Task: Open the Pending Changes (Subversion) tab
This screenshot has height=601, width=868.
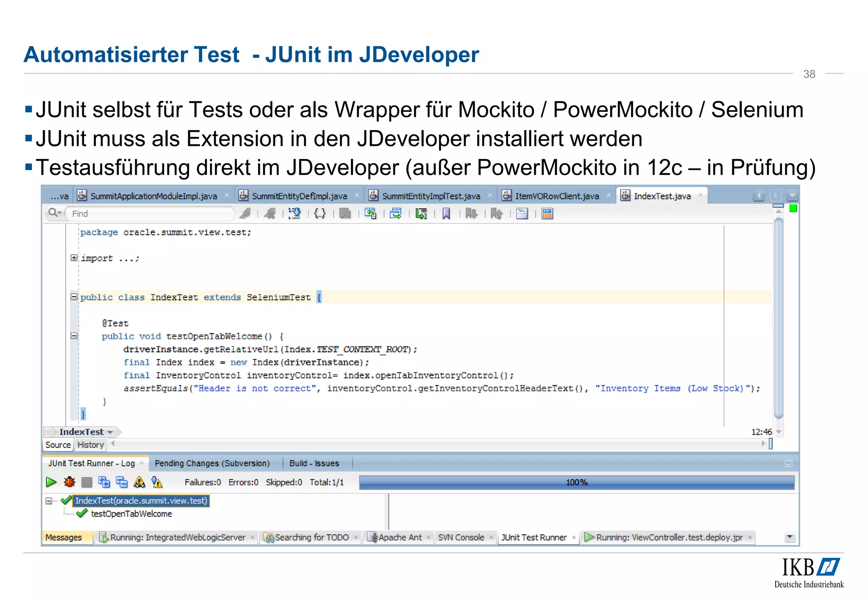Action: [212, 463]
